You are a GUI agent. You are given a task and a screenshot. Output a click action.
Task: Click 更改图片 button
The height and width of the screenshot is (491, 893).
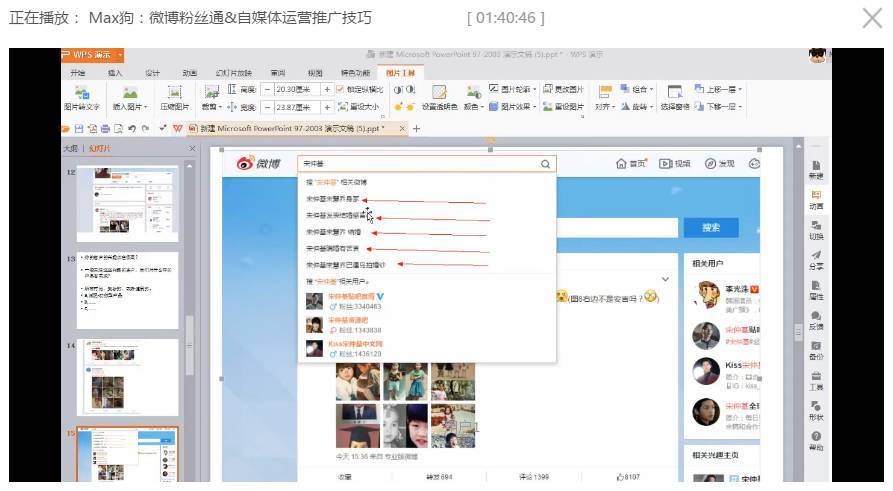tap(563, 89)
